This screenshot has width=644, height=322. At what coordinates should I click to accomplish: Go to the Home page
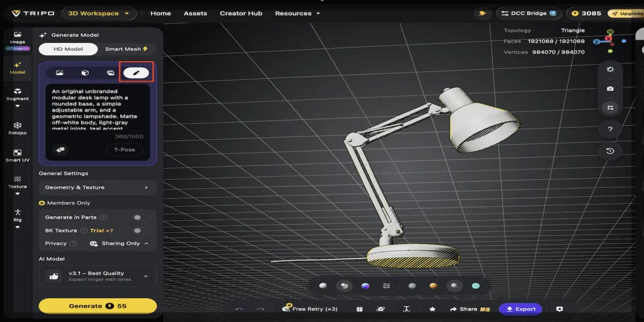click(x=160, y=13)
